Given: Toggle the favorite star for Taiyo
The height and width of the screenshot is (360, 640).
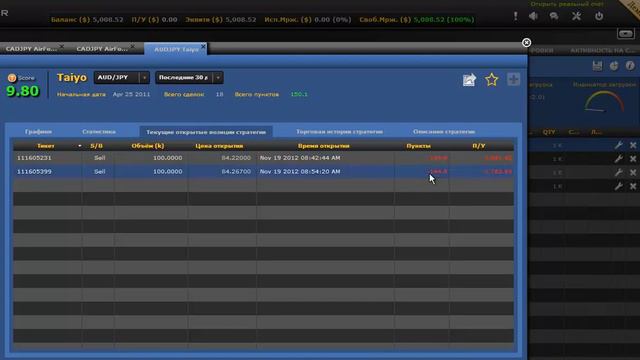Looking at the screenshot, I should (491, 80).
